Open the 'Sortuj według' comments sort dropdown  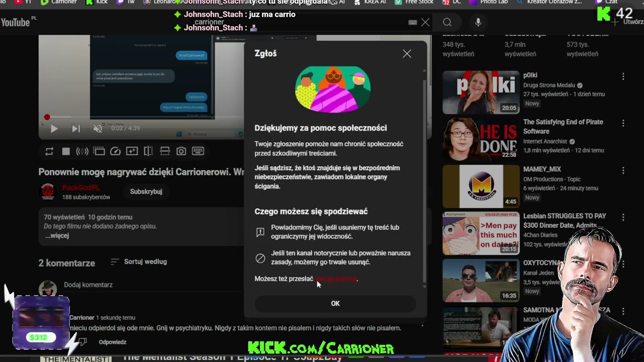pos(138,261)
